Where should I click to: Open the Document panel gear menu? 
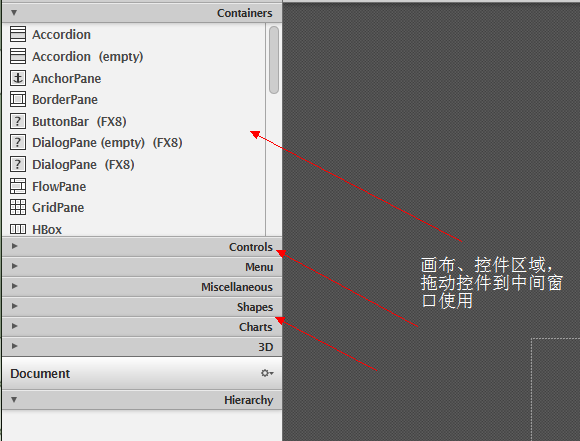coord(267,373)
